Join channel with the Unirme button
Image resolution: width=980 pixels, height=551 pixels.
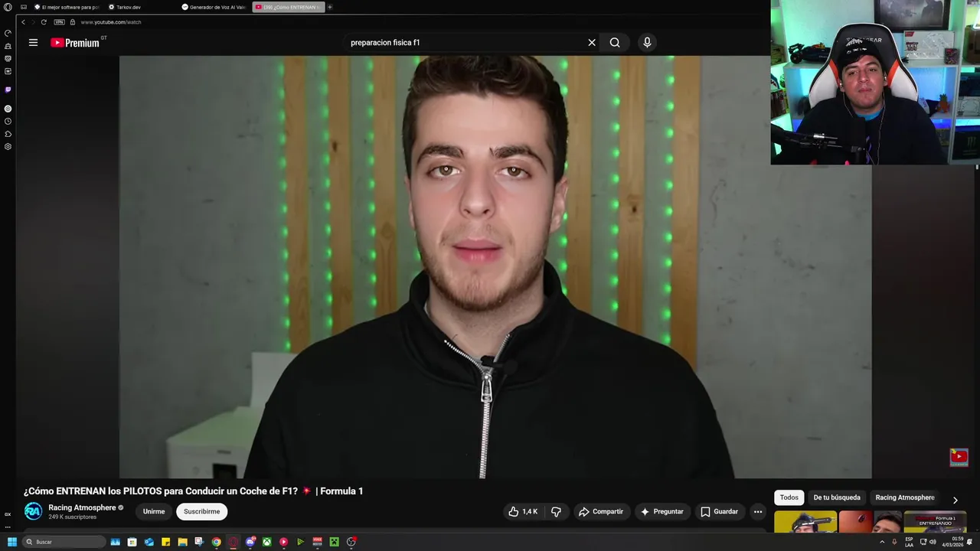(154, 511)
